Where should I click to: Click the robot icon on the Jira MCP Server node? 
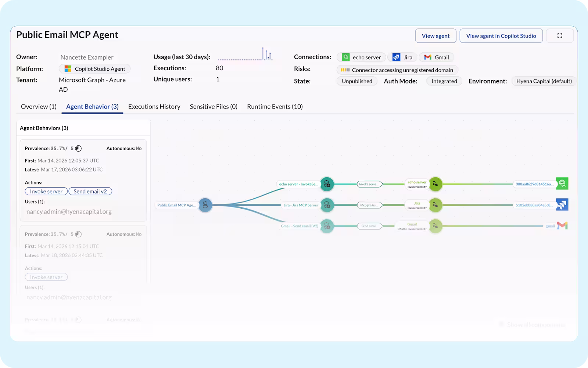pos(327,205)
